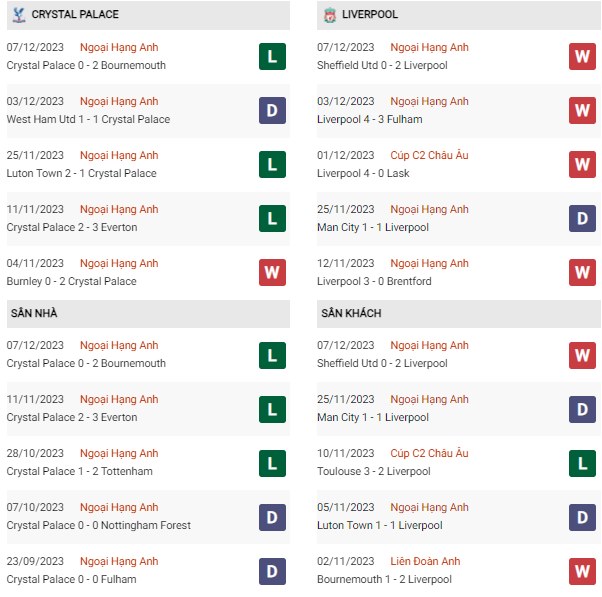The width and height of the screenshot is (602, 597).
Task: Click the W badge for Bournemouth 1-2 Liverpool
Action: click(x=582, y=571)
